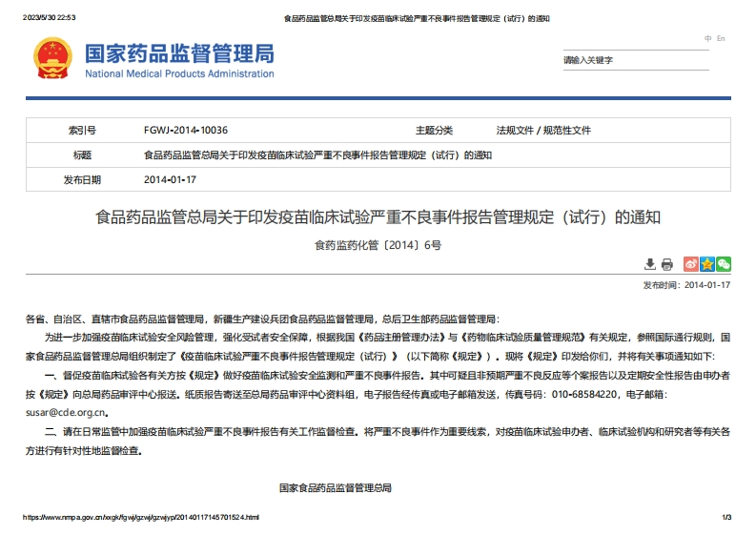Image resolution: width=756 pixels, height=535 pixels.
Task: Select the index number FGWJ-2014-10036
Action: [x=186, y=130]
